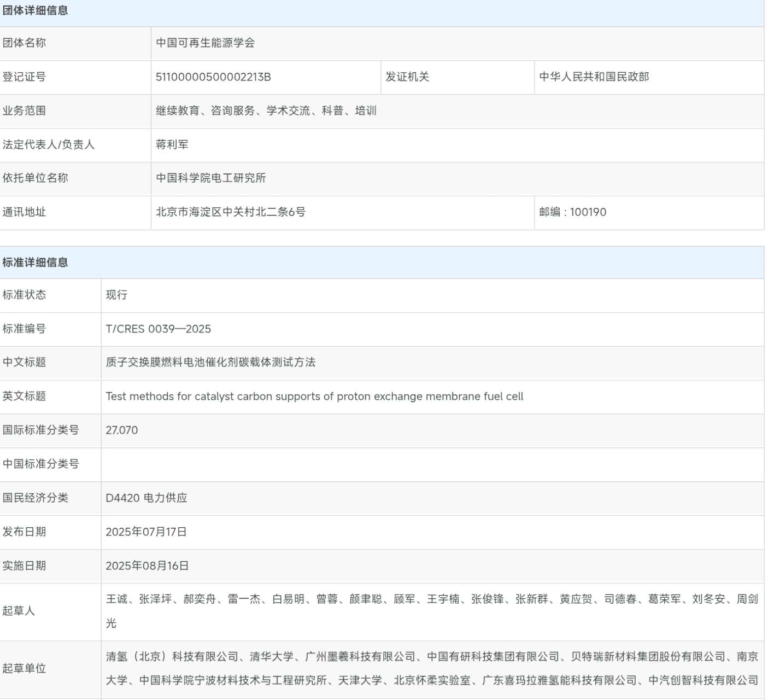Click postal code 邮编：100190

573,212
